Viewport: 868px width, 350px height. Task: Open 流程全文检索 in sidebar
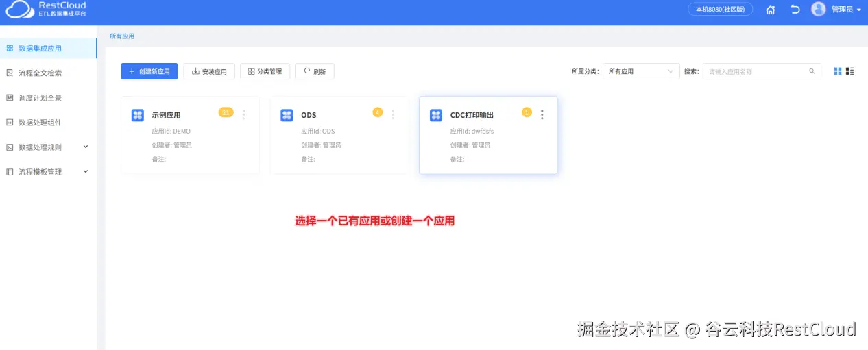click(48, 73)
